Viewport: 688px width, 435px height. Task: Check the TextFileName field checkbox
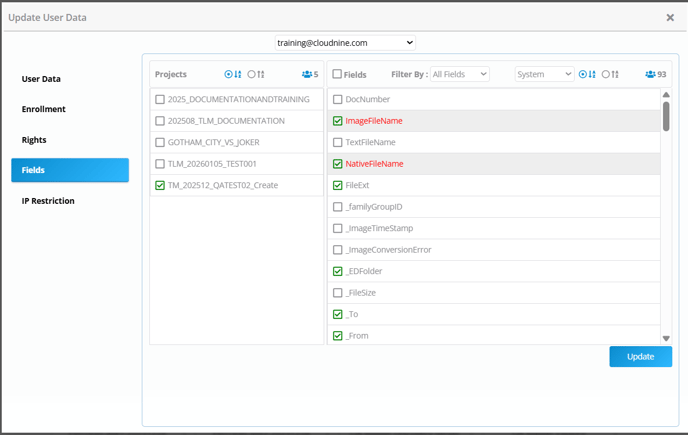(337, 142)
